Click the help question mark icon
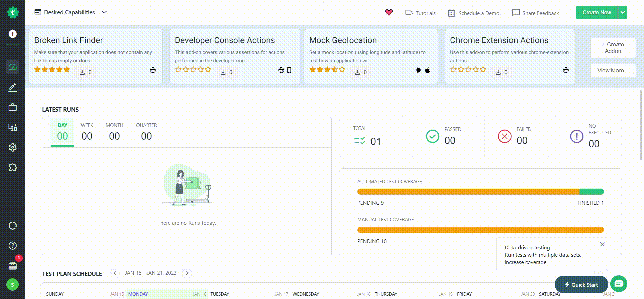The height and width of the screenshot is (299, 644). coord(13,246)
